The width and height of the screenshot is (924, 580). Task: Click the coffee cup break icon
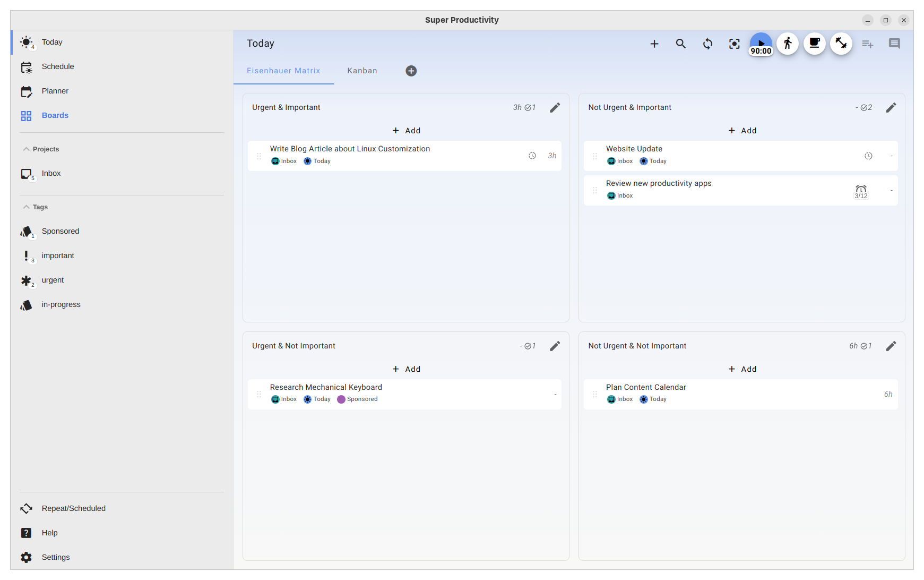(x=814, y=44)
